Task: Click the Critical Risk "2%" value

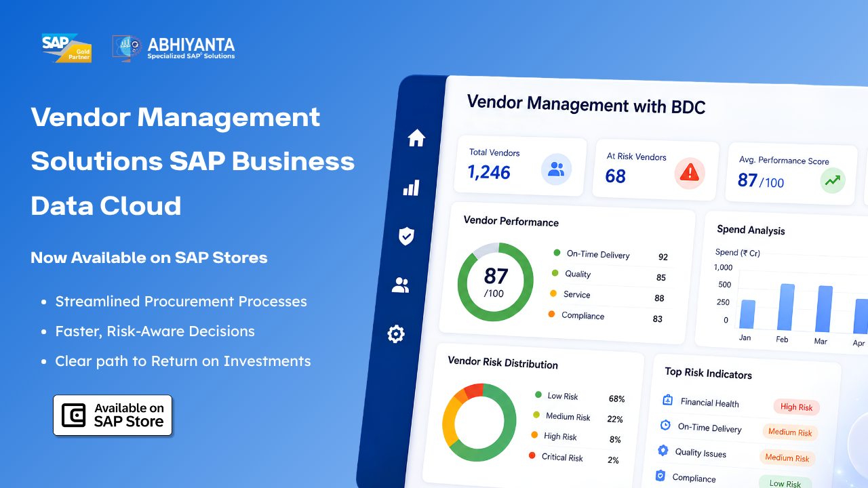Action: tap(613, 460)
